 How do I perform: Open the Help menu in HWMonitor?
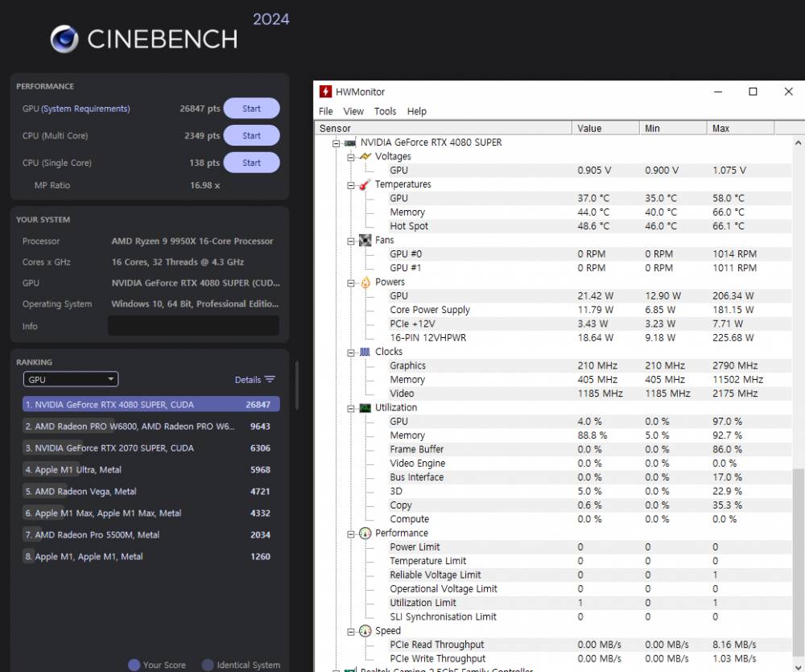(x=417, y=111)
